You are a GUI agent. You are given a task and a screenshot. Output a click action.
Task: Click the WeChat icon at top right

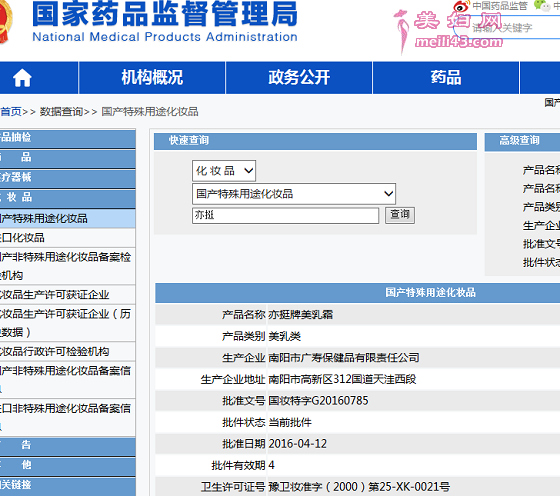[542, 5]
